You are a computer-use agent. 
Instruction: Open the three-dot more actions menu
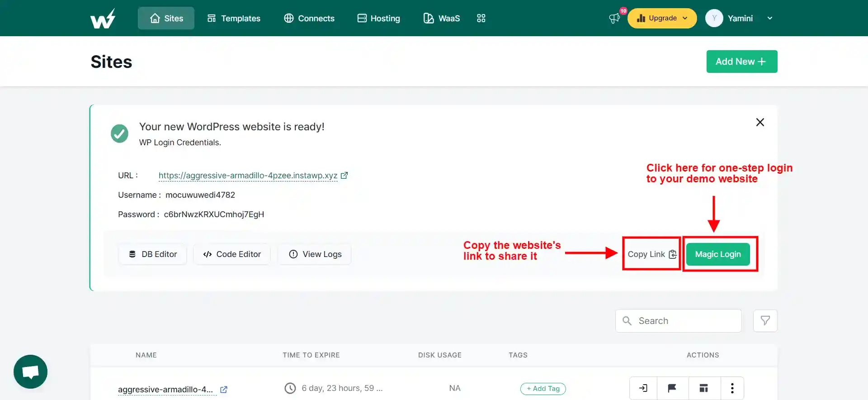pos(732,388)
